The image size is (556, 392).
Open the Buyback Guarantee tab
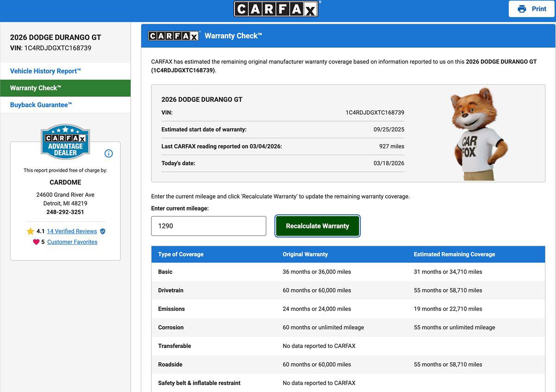click(41, 105)
